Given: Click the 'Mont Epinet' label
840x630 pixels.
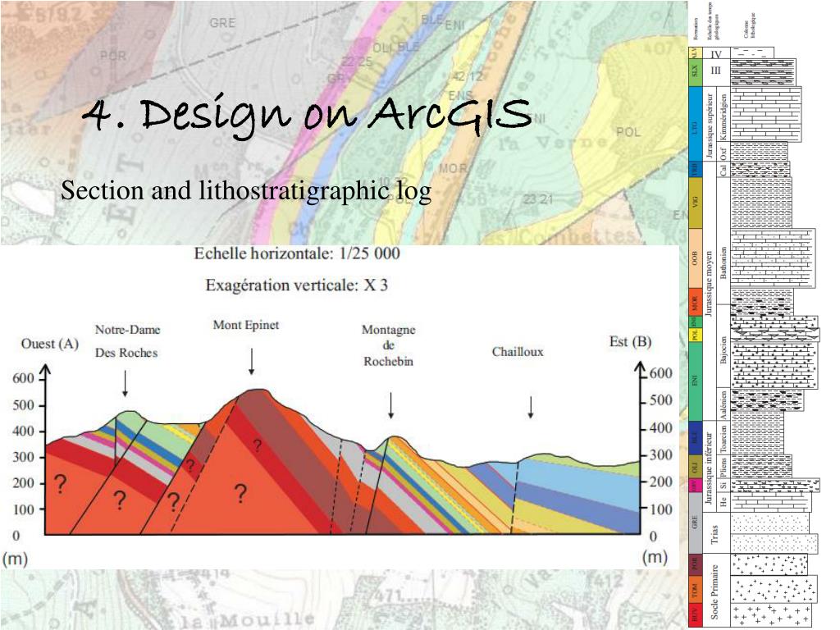Looking at the screenshot, I should [246, 325].
